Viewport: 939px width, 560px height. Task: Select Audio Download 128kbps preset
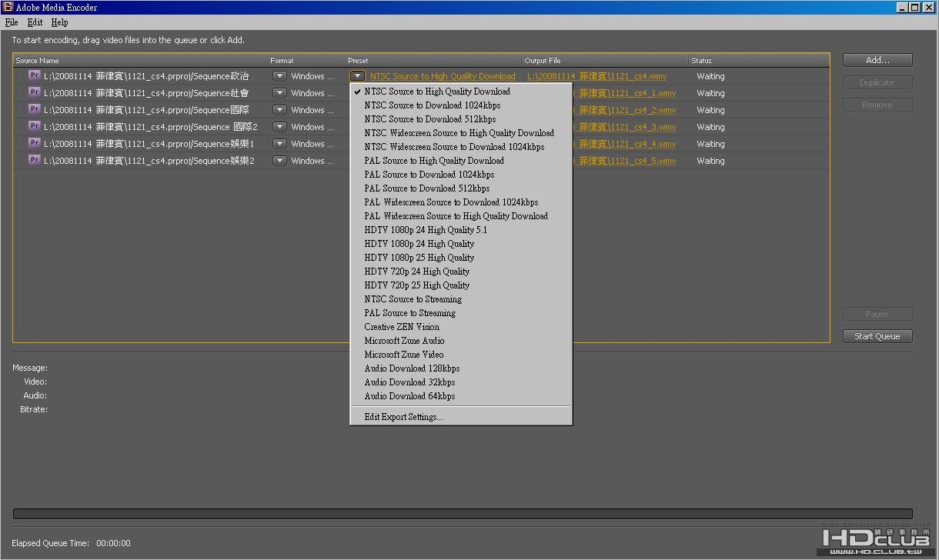click(x=461, y=368)
